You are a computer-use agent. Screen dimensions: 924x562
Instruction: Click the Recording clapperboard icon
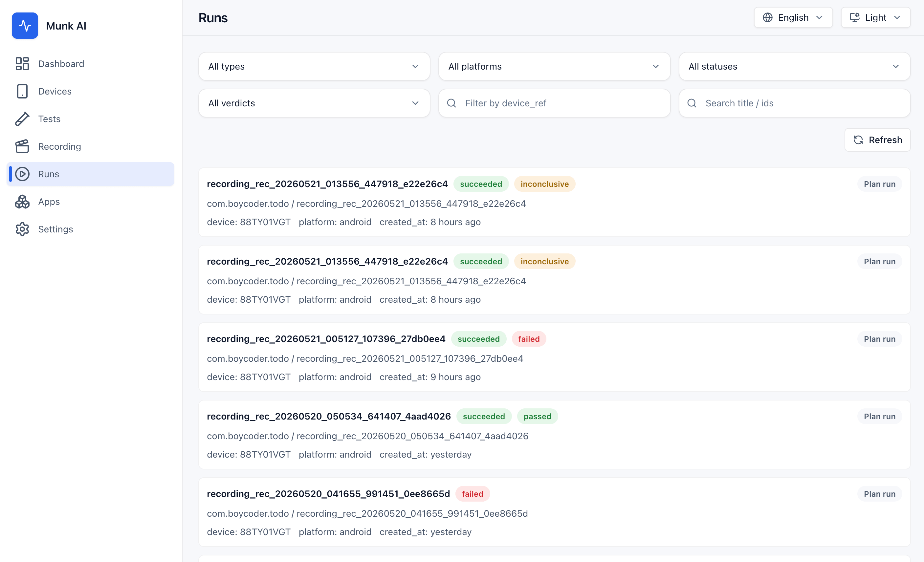point(22,146)
